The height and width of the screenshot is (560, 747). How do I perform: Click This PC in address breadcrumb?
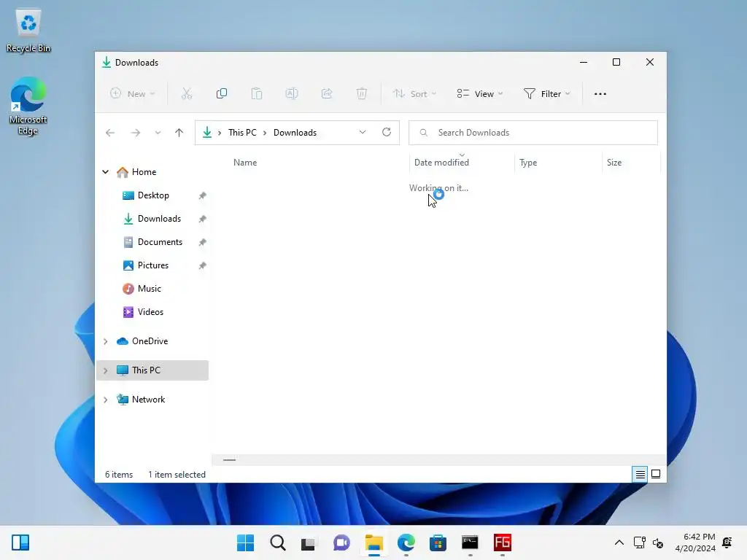pos(242,133)
